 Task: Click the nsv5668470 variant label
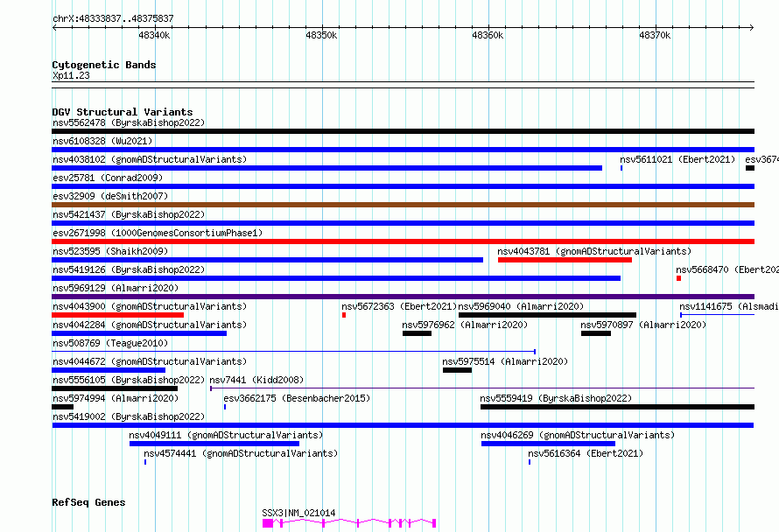click(727, 269)
